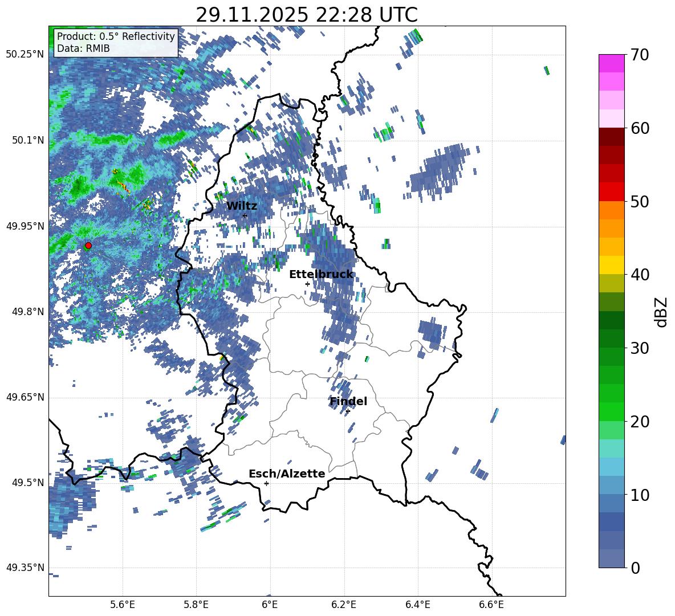Screen dimensions: 675x616
Task: Pick the bright green swatch at 20 dBZ
Action: [x=612, y=411]
